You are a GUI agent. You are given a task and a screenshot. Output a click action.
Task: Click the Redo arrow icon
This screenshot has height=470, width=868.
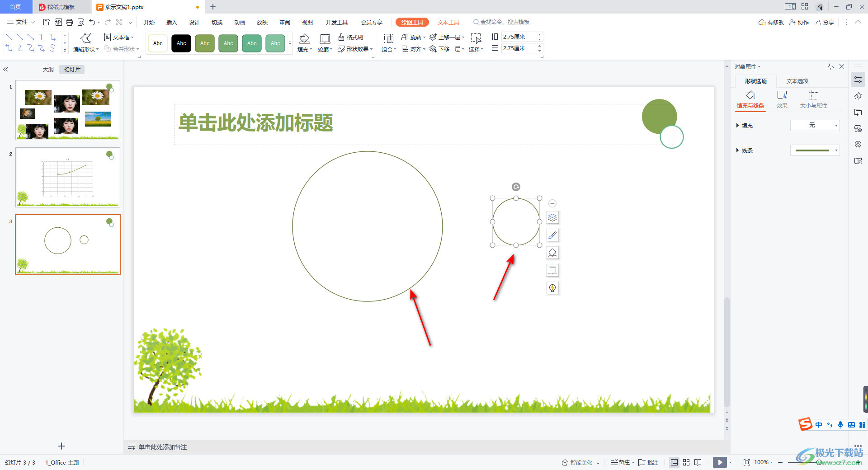tap(108, 22)
